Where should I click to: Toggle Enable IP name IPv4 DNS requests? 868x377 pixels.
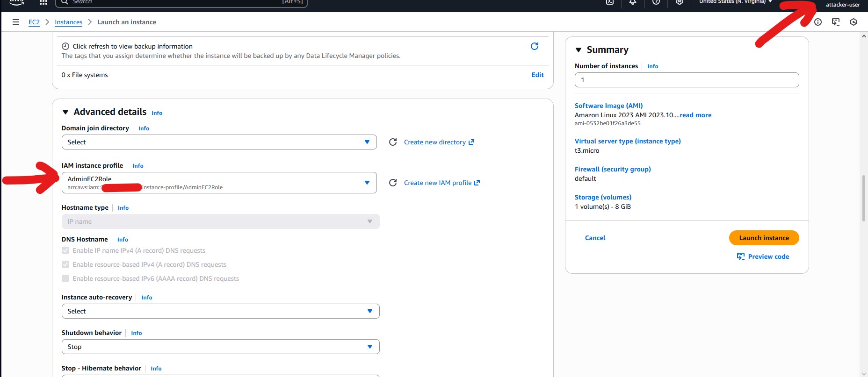coord(65,250)
